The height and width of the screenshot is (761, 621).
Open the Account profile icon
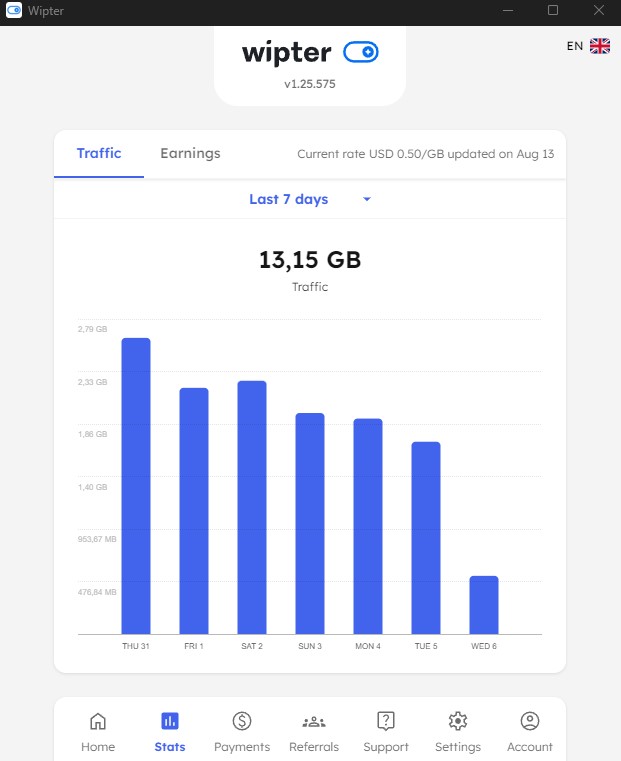coord(530,721)
